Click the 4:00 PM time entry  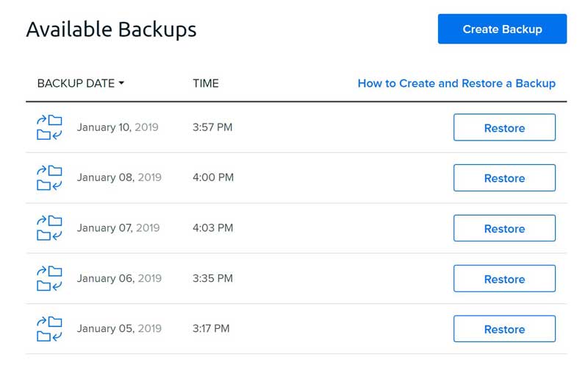click(213, 177)
